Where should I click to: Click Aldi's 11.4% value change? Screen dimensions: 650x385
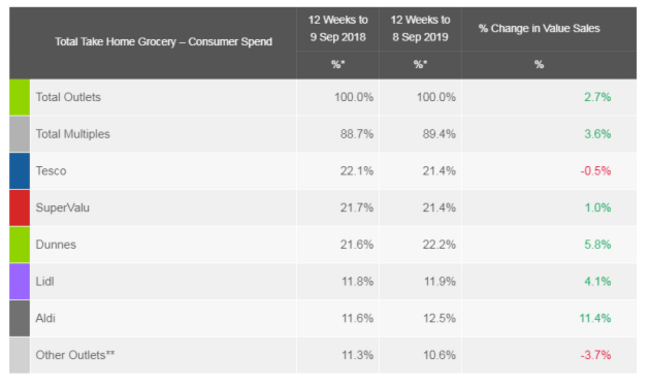pyautogui.click(x=595, y=318)
